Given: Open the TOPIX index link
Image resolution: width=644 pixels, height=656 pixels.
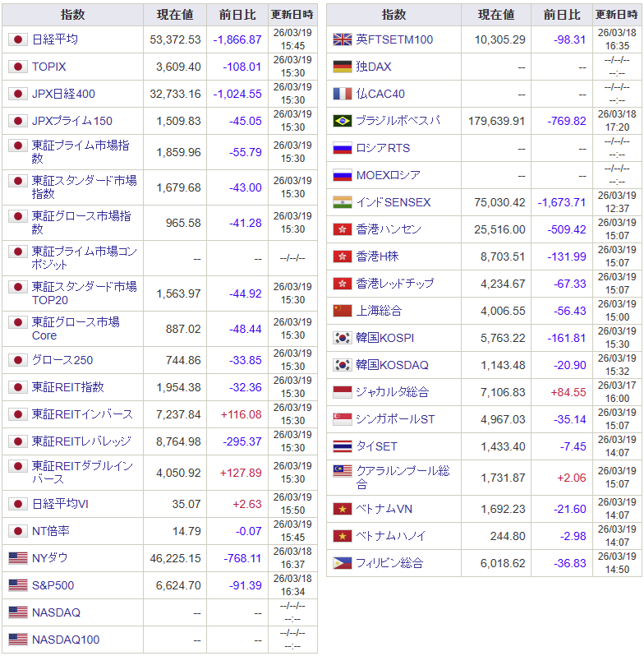Looking at the screenshot, I should (49, 67).
